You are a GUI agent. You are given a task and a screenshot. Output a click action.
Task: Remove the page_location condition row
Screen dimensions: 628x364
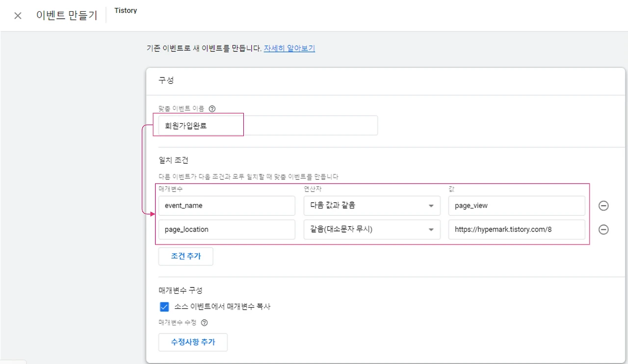(603, 230)
